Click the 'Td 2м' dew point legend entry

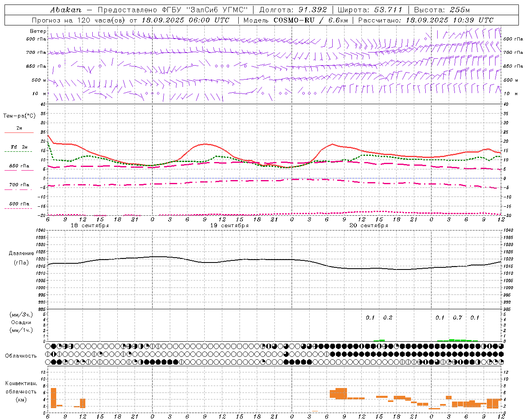tap(19, 147)
